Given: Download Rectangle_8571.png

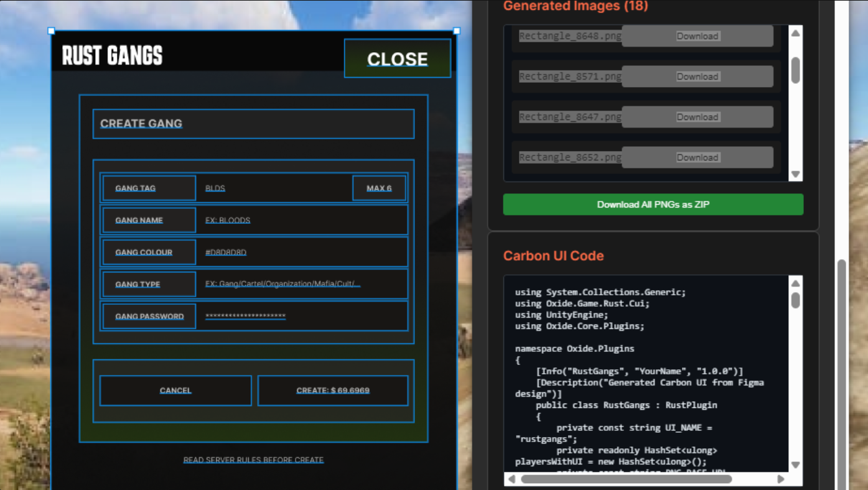Looking at the screenshot, I should point(697,76).
